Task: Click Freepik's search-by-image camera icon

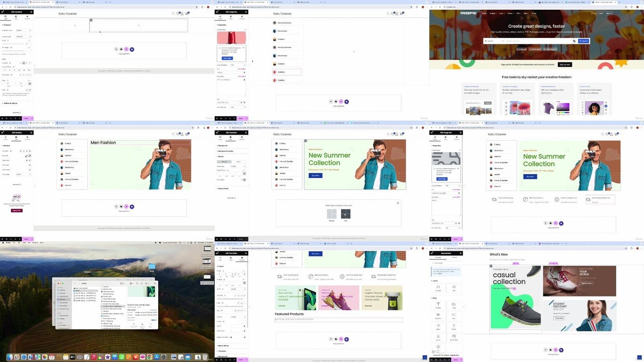Action: (x=574, y=41)
